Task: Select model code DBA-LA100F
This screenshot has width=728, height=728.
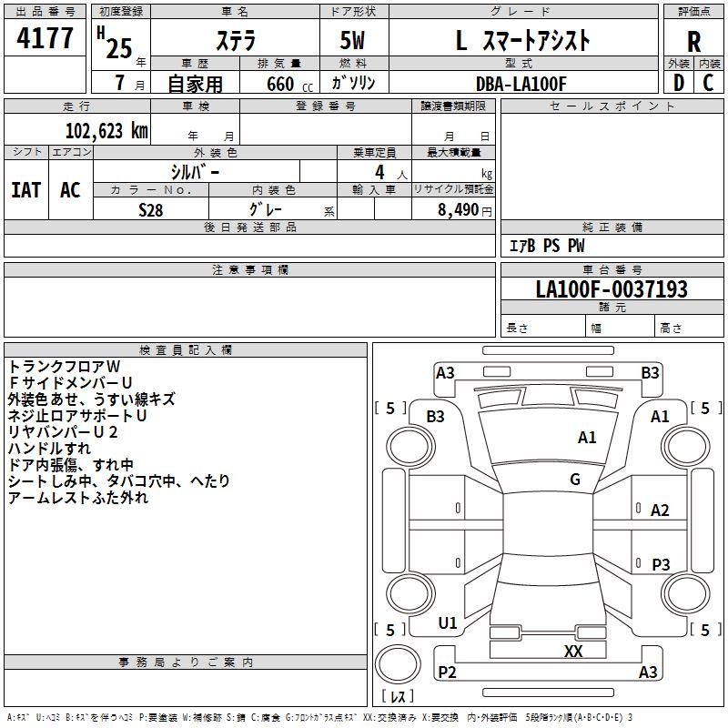Action: pos(521,84)
